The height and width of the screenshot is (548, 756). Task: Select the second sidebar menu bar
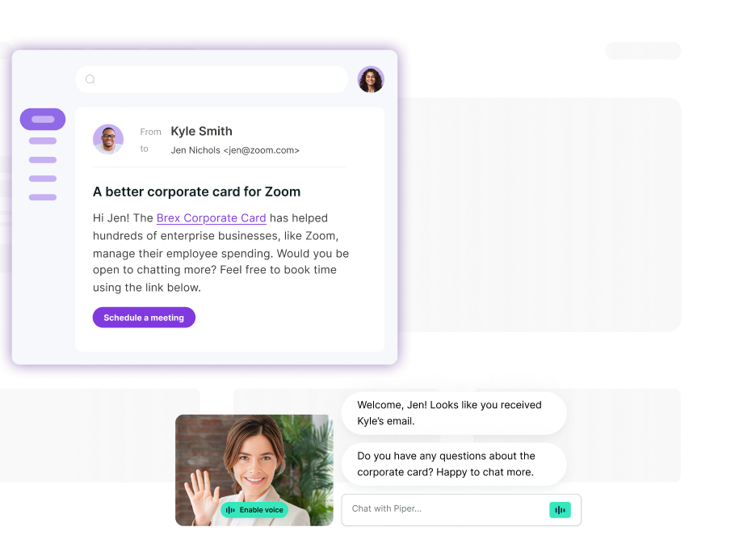43,141
